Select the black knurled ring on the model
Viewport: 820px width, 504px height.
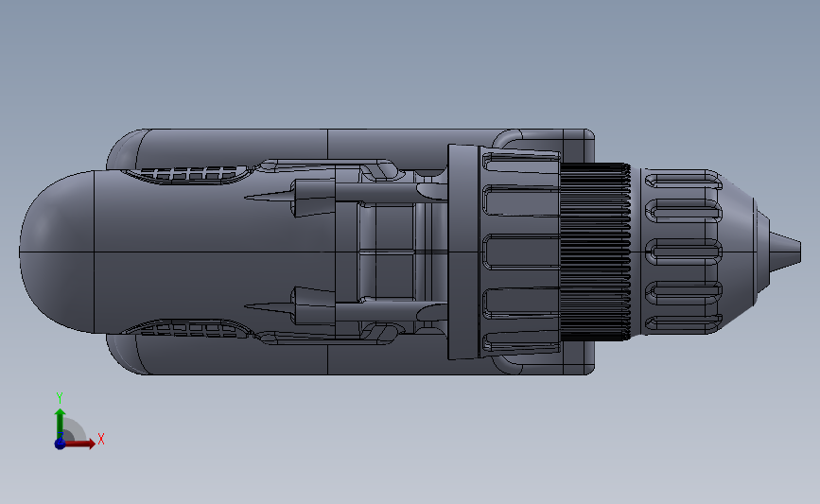(x=595, y=252)
